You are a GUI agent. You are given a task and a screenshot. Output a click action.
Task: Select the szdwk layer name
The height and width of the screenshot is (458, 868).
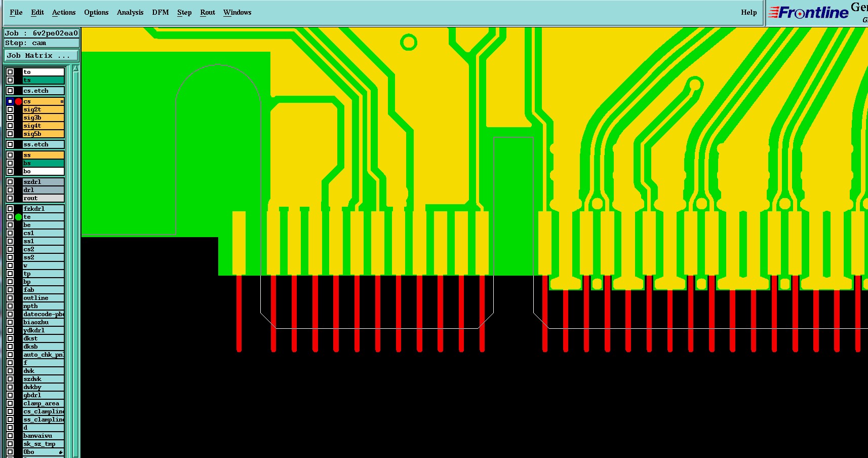click(x=44, y=379)
